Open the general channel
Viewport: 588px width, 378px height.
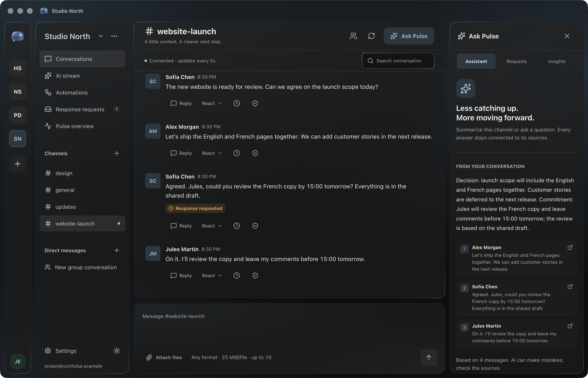coord(82,190)
